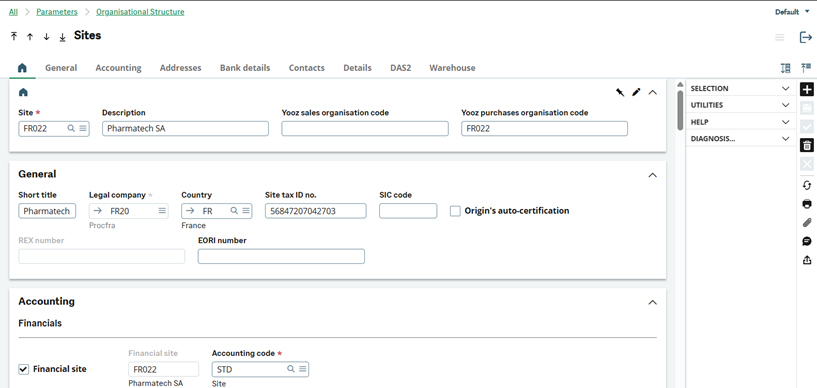Click the refresh icon in right toolbar
Screen dimensions: 817x388
807,185
